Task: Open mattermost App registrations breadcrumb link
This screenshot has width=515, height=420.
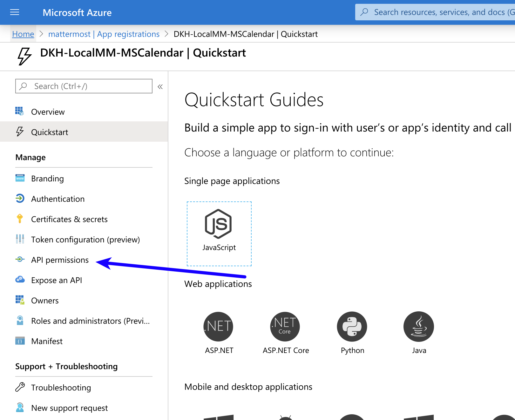Action: pos(104,34)
